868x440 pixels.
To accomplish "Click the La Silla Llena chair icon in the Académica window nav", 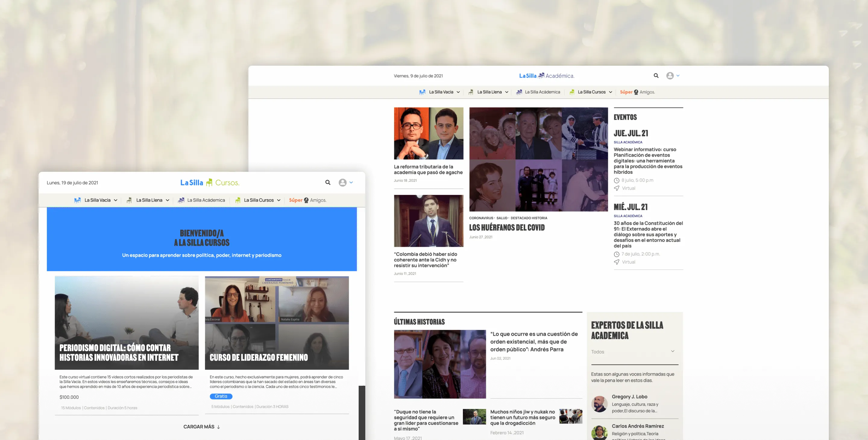I will click(x=471, y=92).
